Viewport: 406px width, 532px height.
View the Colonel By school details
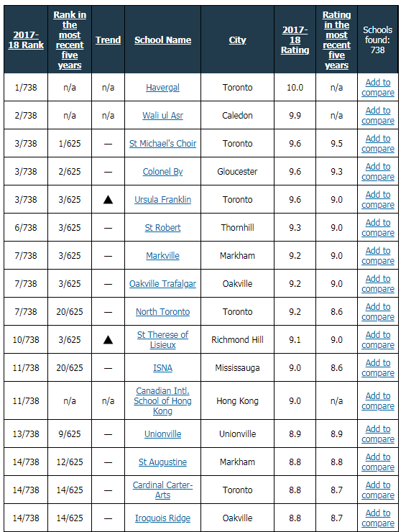[163, 172]
